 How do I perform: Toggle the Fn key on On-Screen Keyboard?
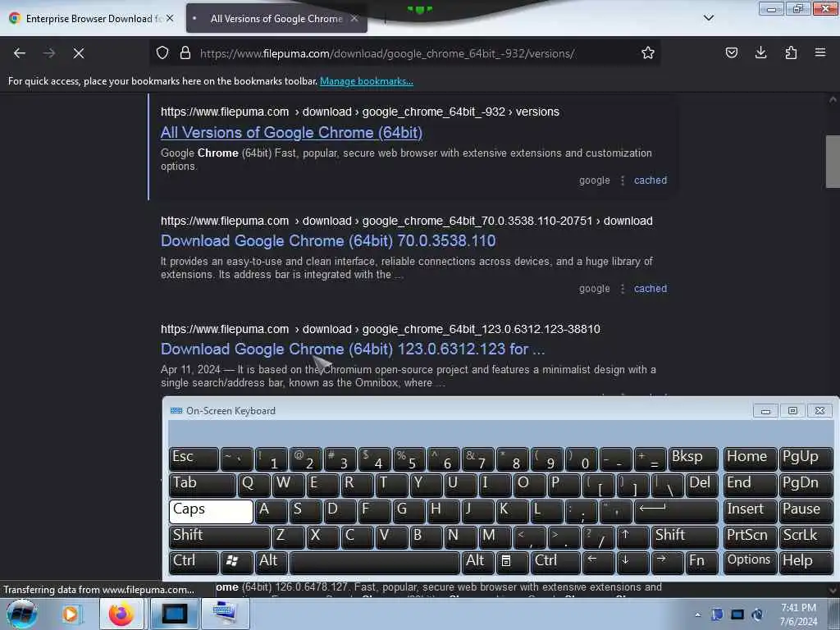[701, 562]
